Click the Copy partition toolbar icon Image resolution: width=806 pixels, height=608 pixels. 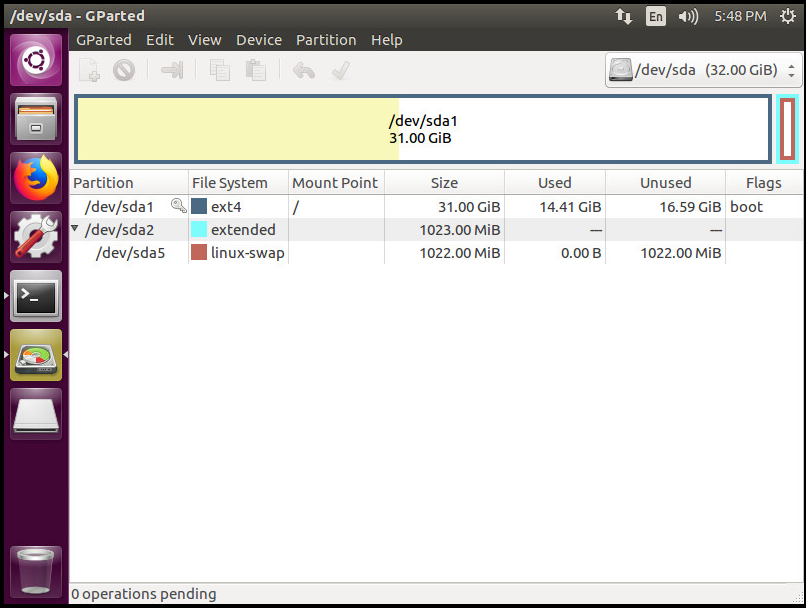219,70
